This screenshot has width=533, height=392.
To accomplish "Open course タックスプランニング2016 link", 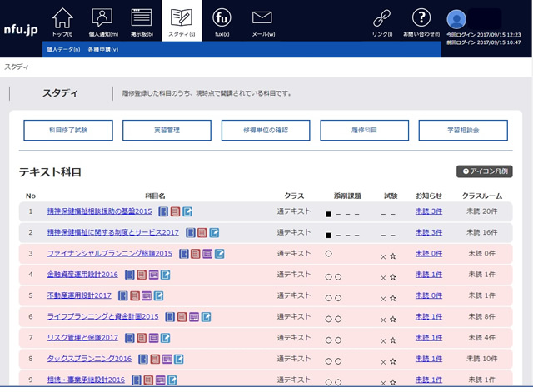I will coord(89,359).
